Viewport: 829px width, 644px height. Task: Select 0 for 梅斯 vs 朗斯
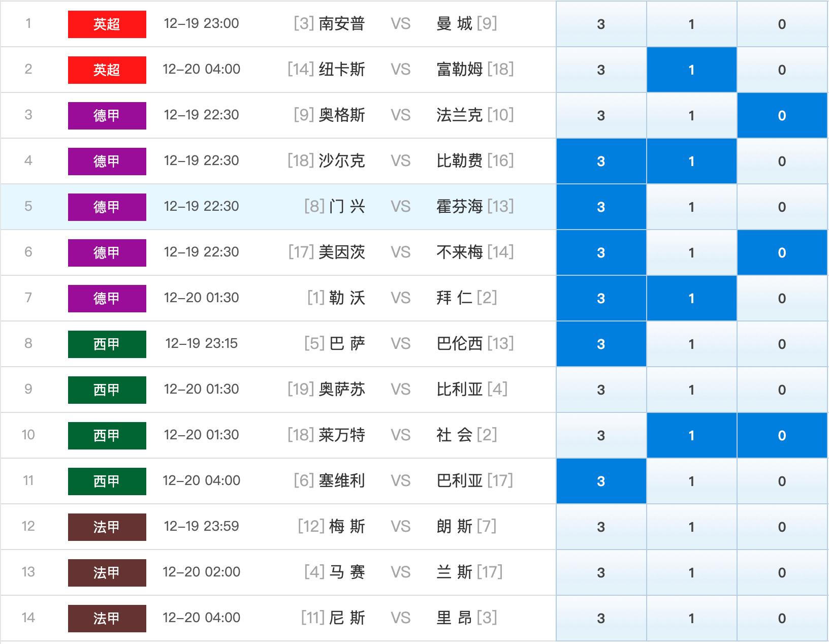[x=782, y=527]
